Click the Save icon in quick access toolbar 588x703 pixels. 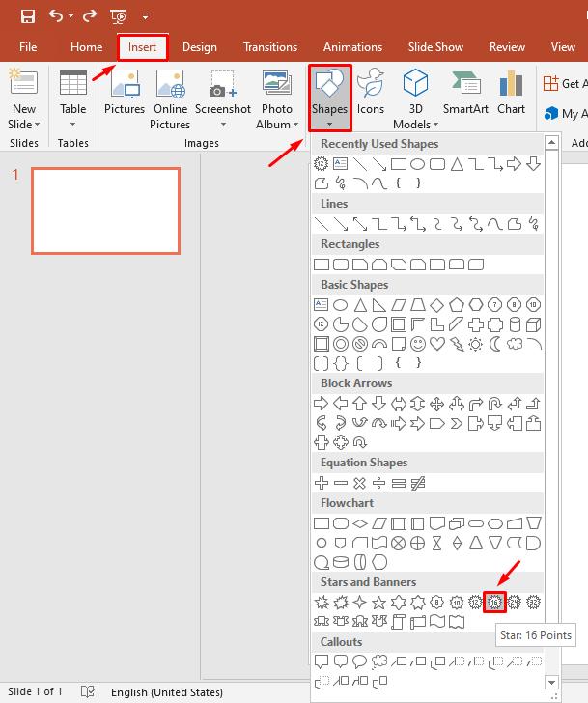(x=28, y=16)
